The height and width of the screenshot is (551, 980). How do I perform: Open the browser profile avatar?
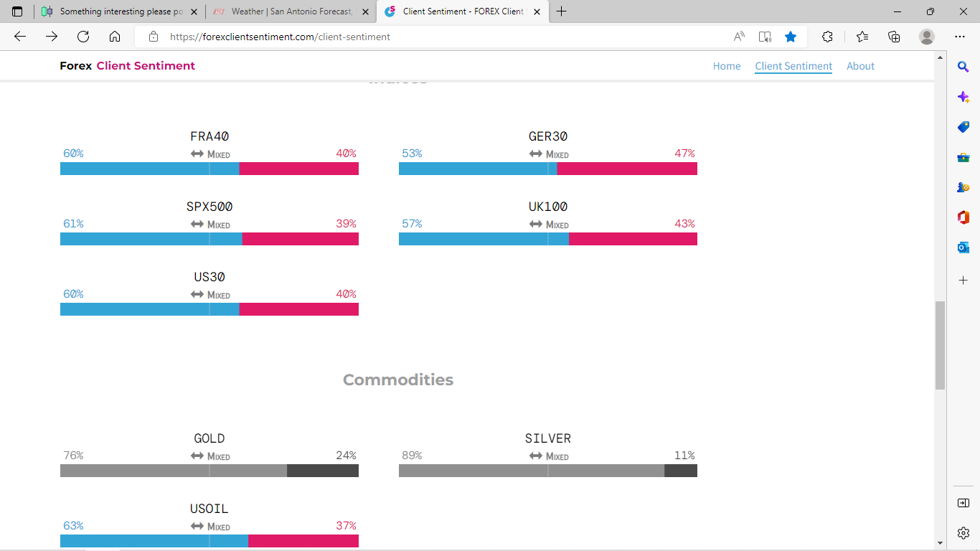pos(927,37)
